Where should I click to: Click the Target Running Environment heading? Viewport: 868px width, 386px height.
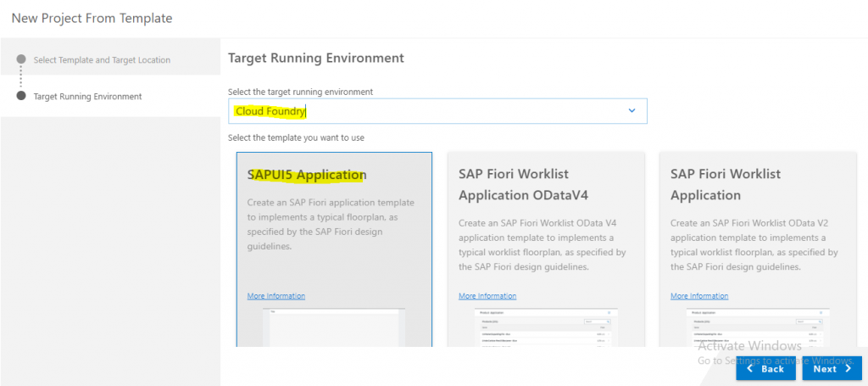click(316, 58)
